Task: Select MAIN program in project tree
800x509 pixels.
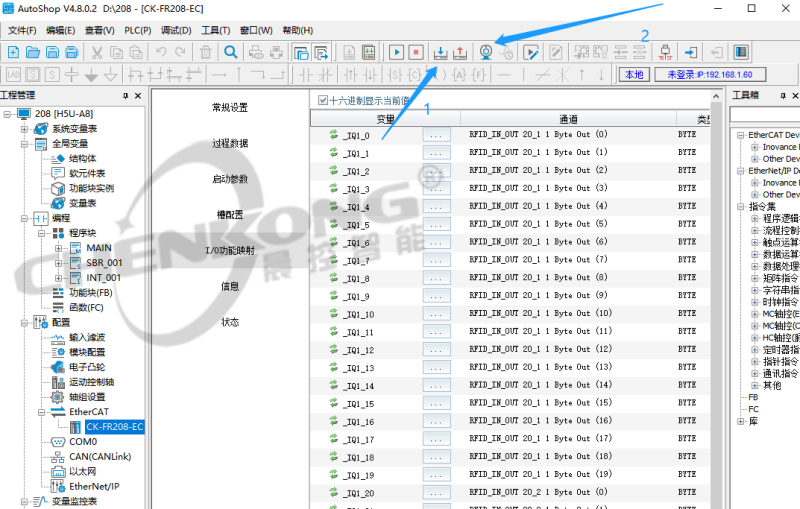Action: [x=99, y=247]
